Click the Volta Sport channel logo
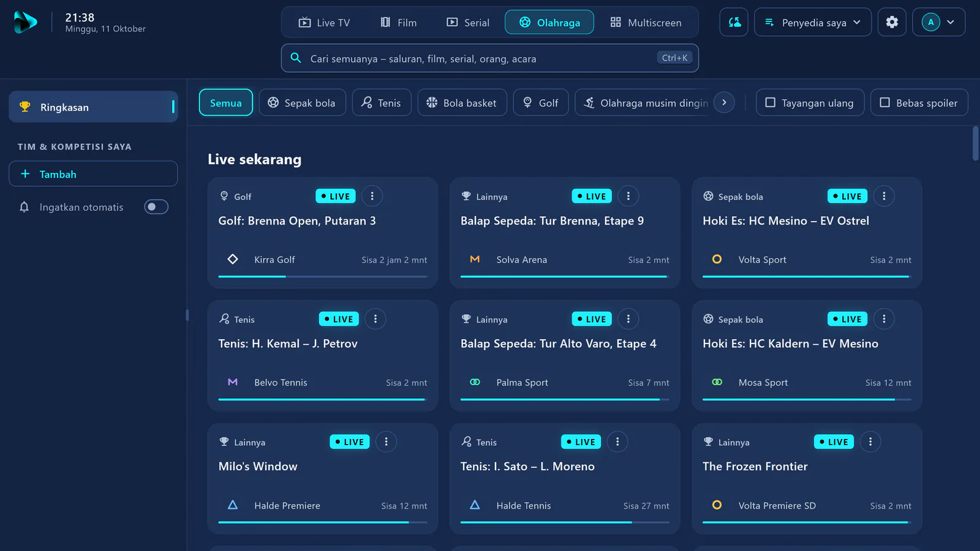Viewport: 980px width, 551px height. [717, 259]
